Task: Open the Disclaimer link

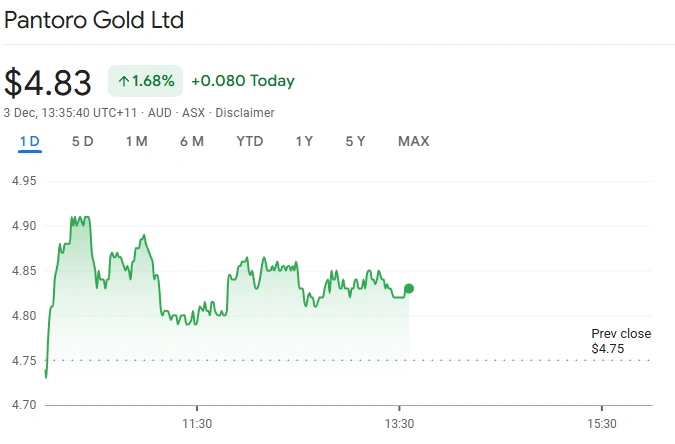Action: 245,113
